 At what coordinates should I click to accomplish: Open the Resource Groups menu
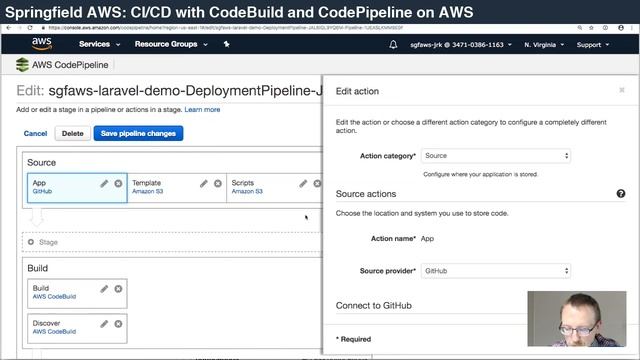(171, 44)
